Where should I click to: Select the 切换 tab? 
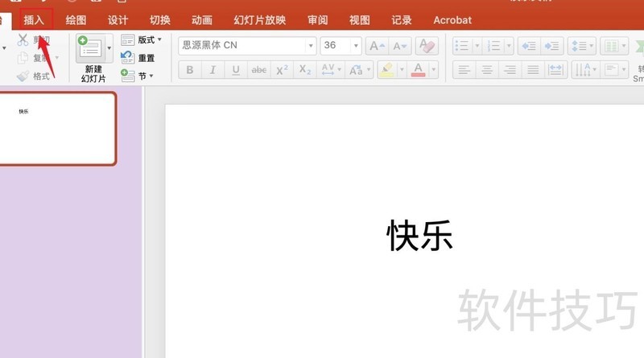tap(159, 19)
